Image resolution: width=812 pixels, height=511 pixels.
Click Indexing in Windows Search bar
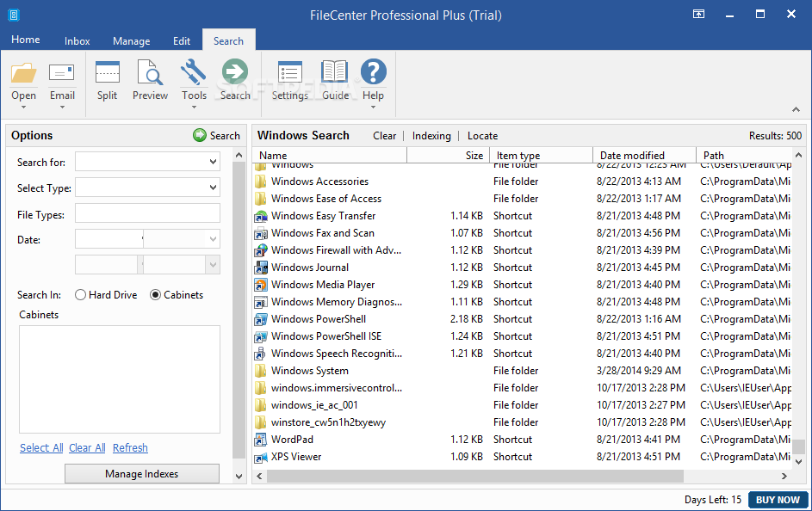click(431, 136)
